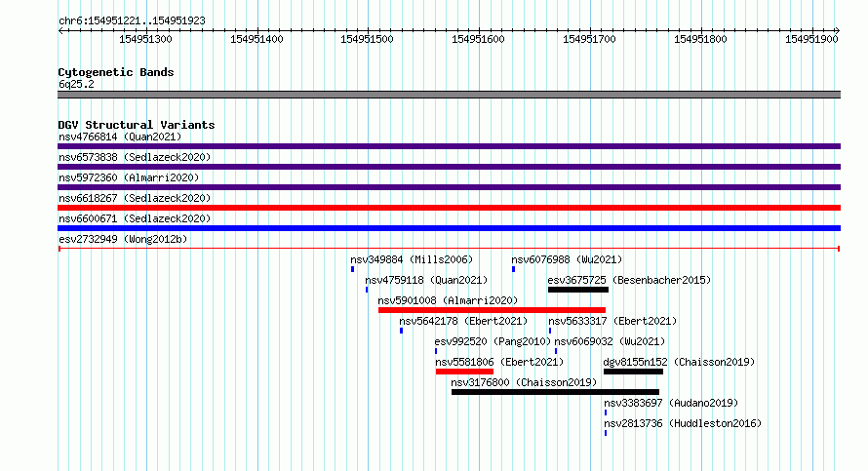Click the DGV Structural Variants track title

tap(137, 125)
